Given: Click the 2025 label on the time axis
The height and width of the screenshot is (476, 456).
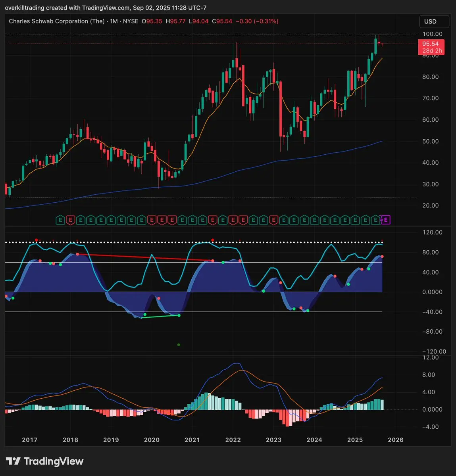Looking at the screenshot, I should click(355, 440).
